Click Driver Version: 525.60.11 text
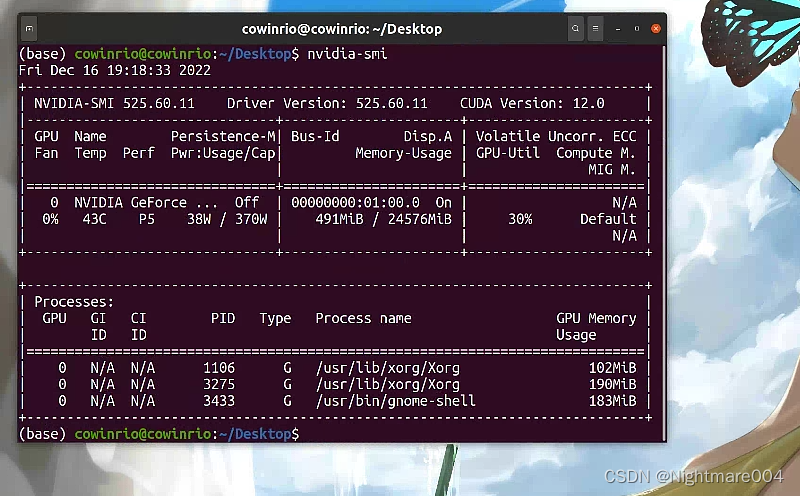Screen dimensions: 800x496 [x=327, y=104]
